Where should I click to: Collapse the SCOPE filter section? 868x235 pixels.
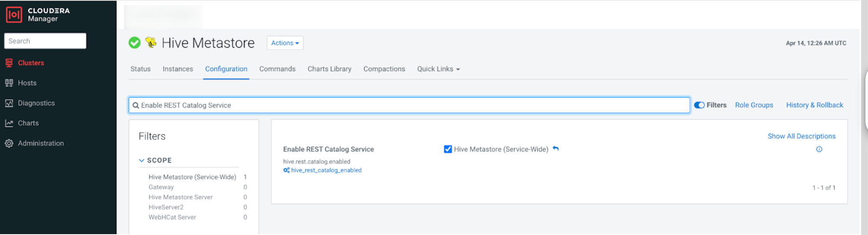[x=142, y=160]
